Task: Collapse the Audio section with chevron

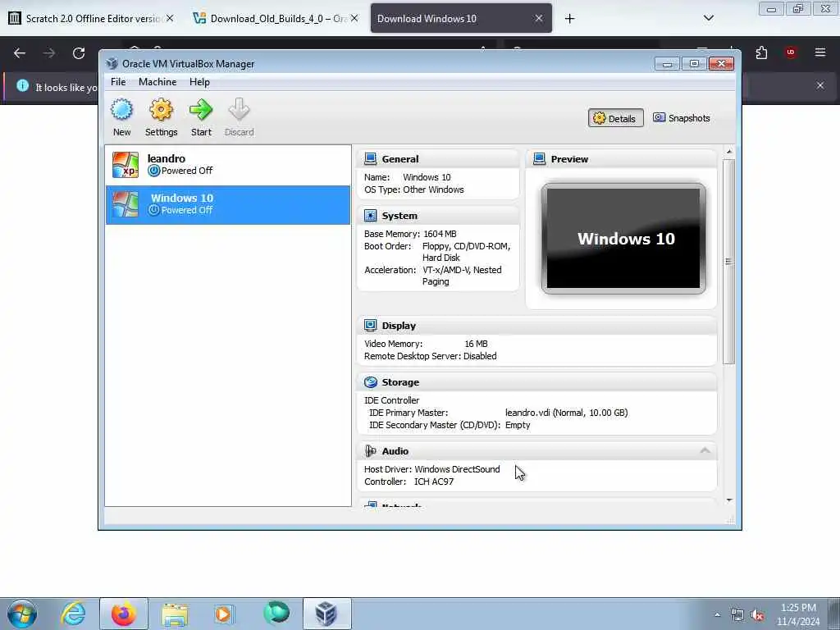Action: coord(705,451)
